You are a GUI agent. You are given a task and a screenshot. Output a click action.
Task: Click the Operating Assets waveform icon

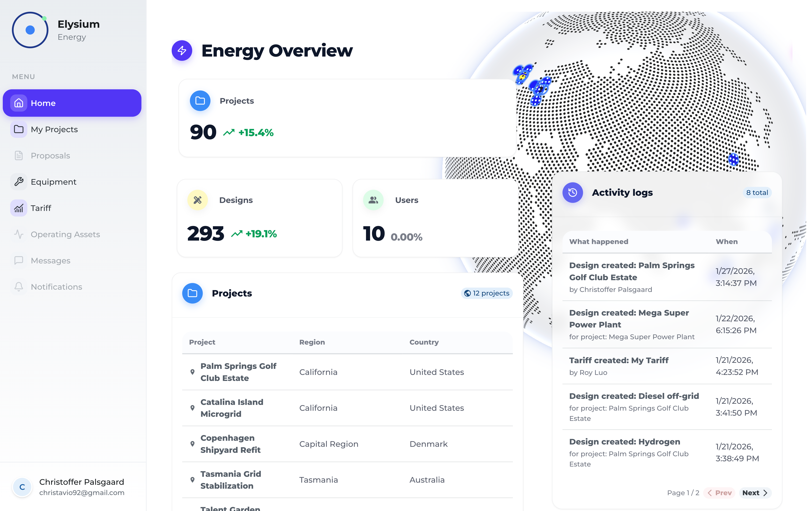point(19,234)
